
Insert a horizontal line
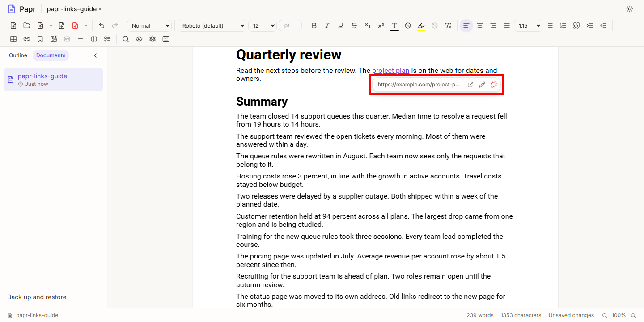[80, 39]
